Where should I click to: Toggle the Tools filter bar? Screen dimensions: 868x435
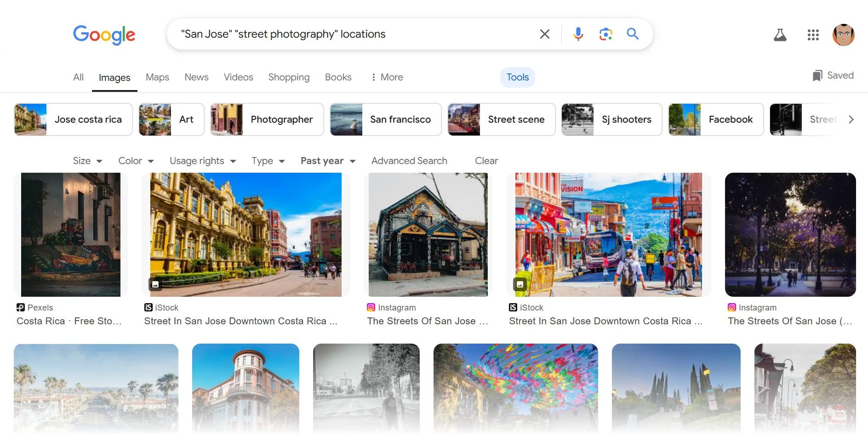[x=517, y=77]
